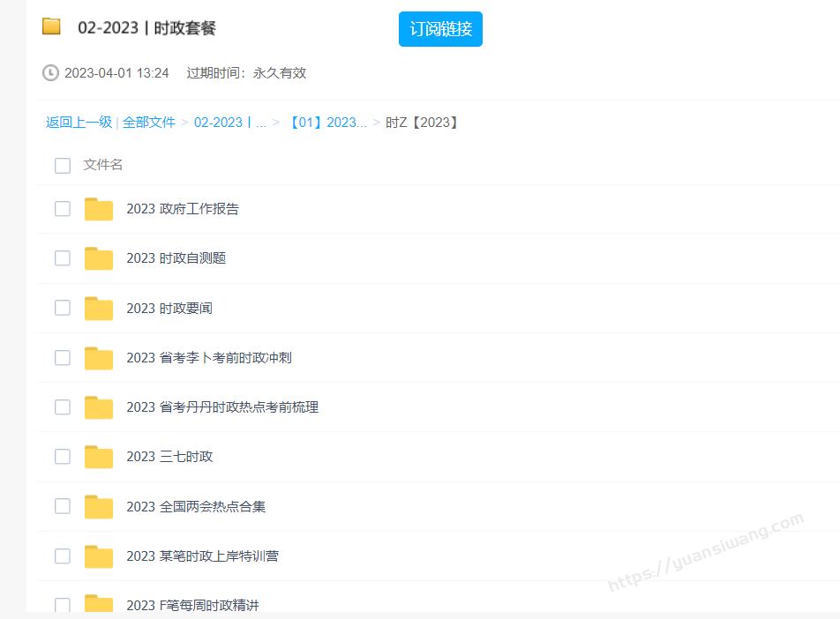Screen dimensions: 840x619
Task: Open folder 2023 省考李卜考前时政冲刺
Action: click(x=209, y=358)
